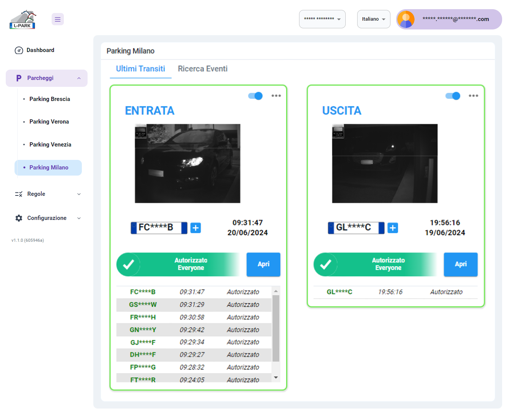Click the Dashboard gauge icon
509x420 pixels.
pos(19,50)
